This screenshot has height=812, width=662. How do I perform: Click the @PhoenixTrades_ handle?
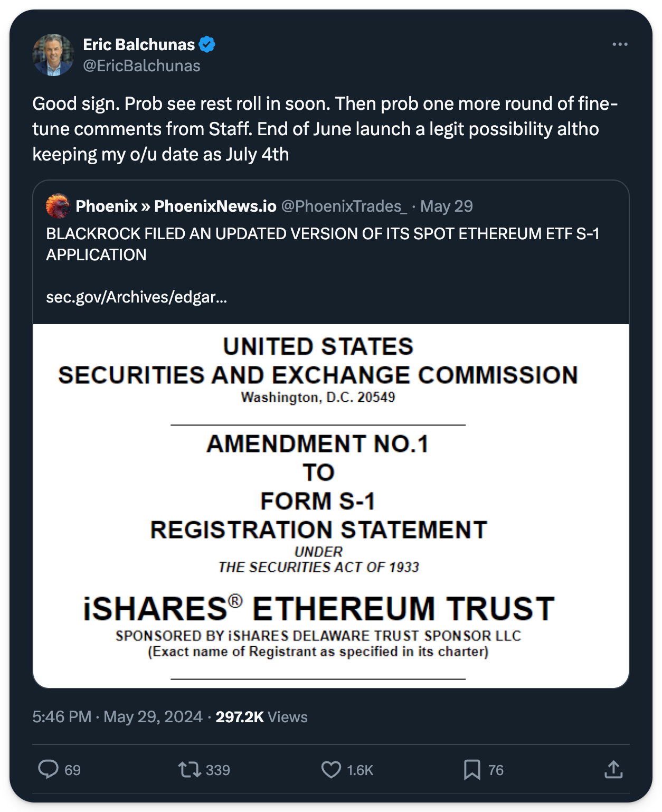click(344, 206)
